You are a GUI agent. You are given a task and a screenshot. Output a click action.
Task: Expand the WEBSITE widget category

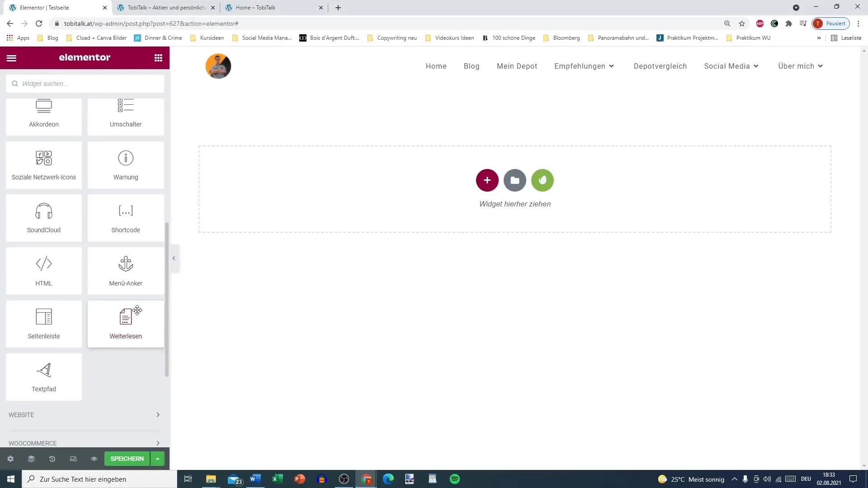pyautogui.click(x=85, y=415)
